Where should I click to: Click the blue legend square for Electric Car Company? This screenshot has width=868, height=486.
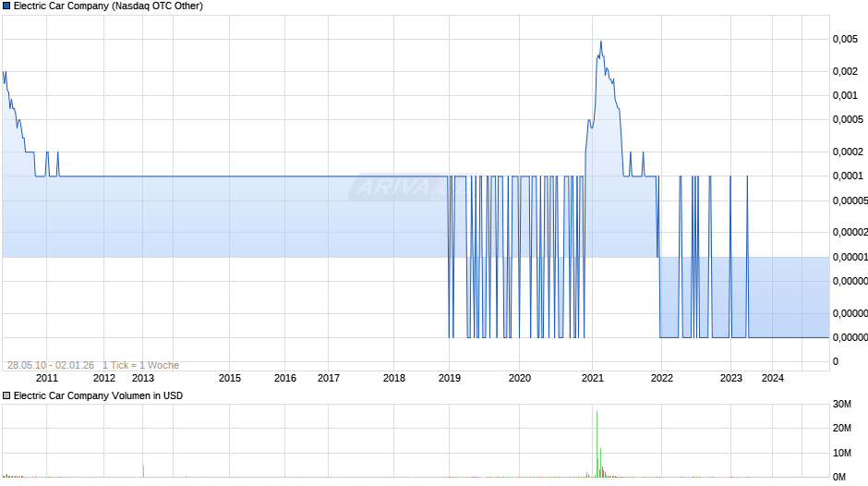[6, 6]
